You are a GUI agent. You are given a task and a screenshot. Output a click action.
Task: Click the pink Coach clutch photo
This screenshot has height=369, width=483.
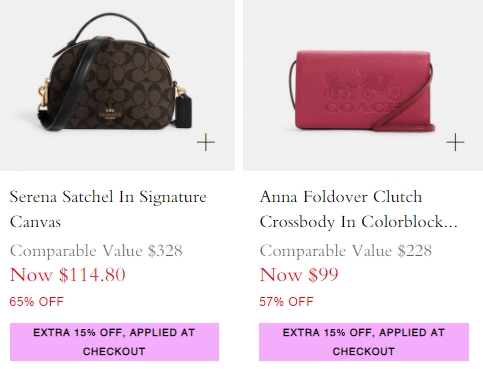[x=363, y=85]
